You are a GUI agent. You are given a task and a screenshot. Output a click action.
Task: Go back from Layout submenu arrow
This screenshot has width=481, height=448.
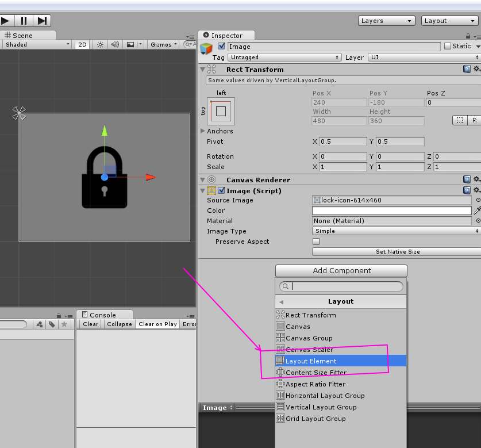coord(281,302)
